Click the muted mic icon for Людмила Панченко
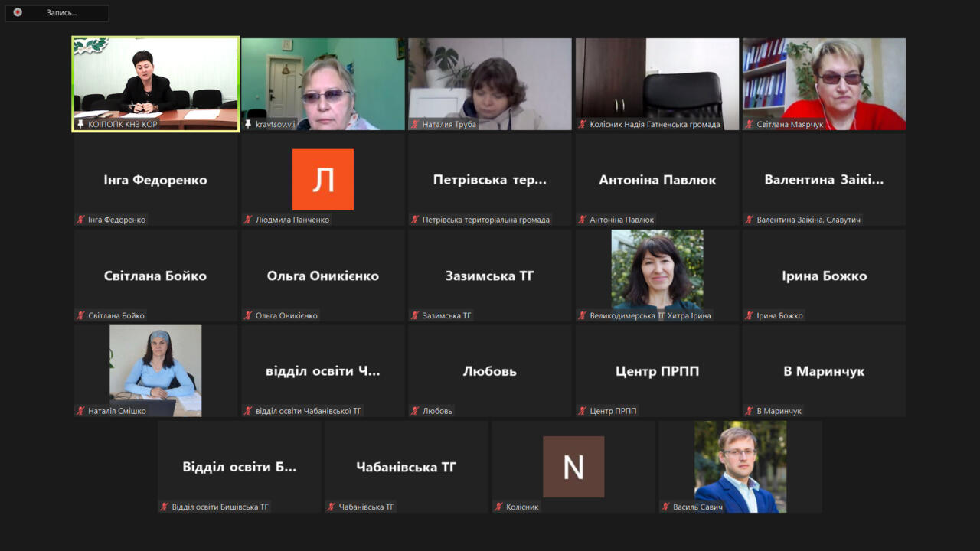Image resolution: width=980 pixels, height=551 pixels. [248, 220]
